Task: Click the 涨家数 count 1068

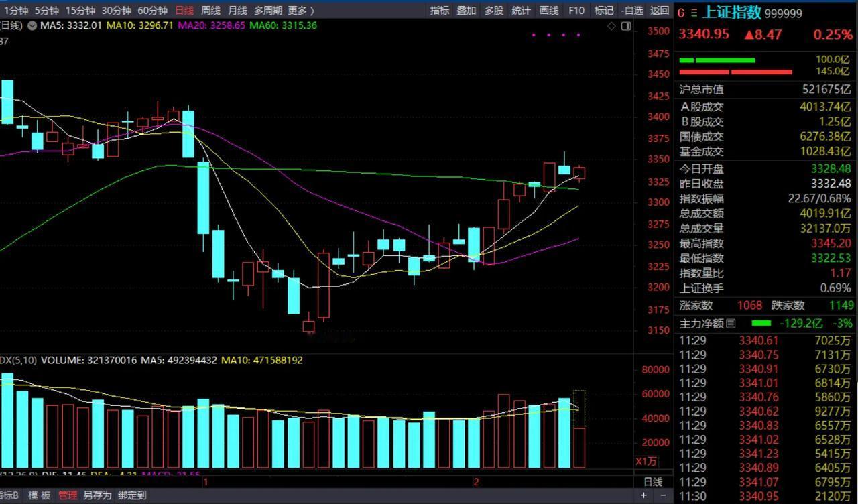Action: (x=749, y=306)
